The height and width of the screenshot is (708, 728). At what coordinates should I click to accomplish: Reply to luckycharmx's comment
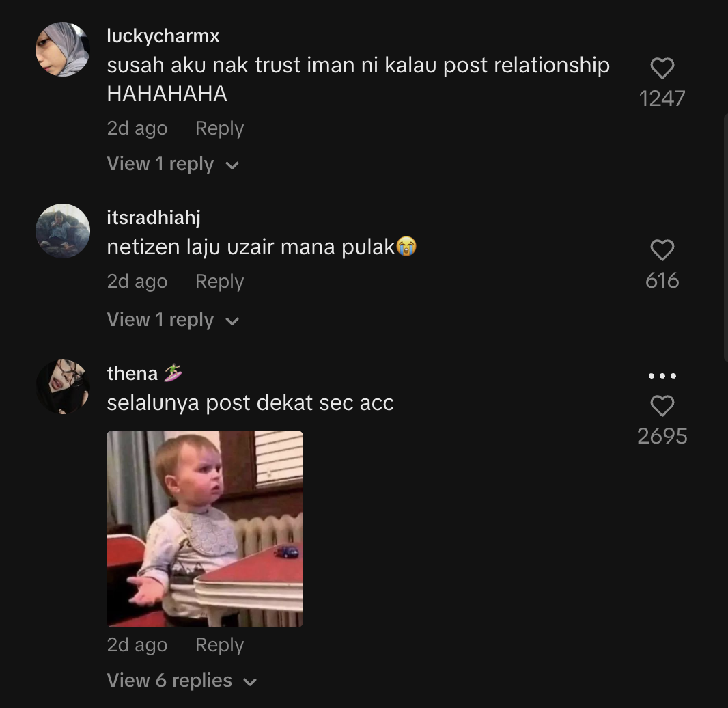219,128
